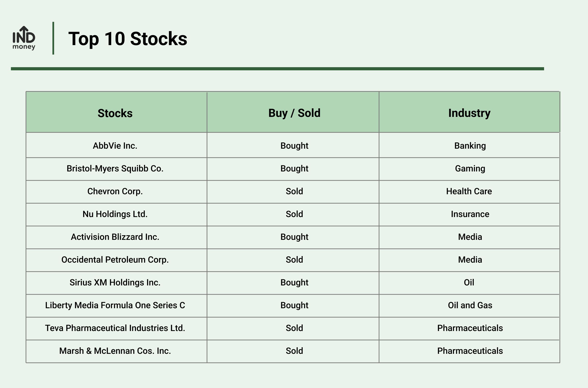Click Marsh & McLennan Cos. Inc. cell
588x388 pixels.
[x=115, y=351]
